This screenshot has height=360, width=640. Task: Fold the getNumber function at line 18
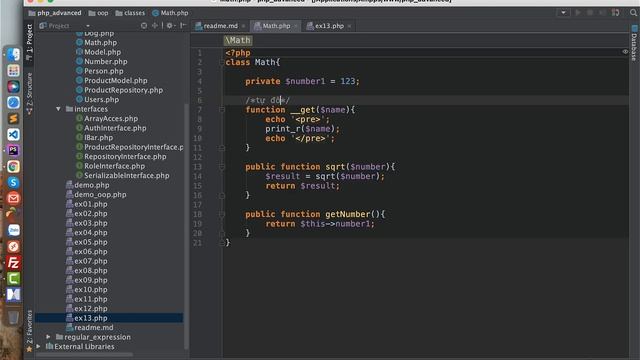point(222,214)
